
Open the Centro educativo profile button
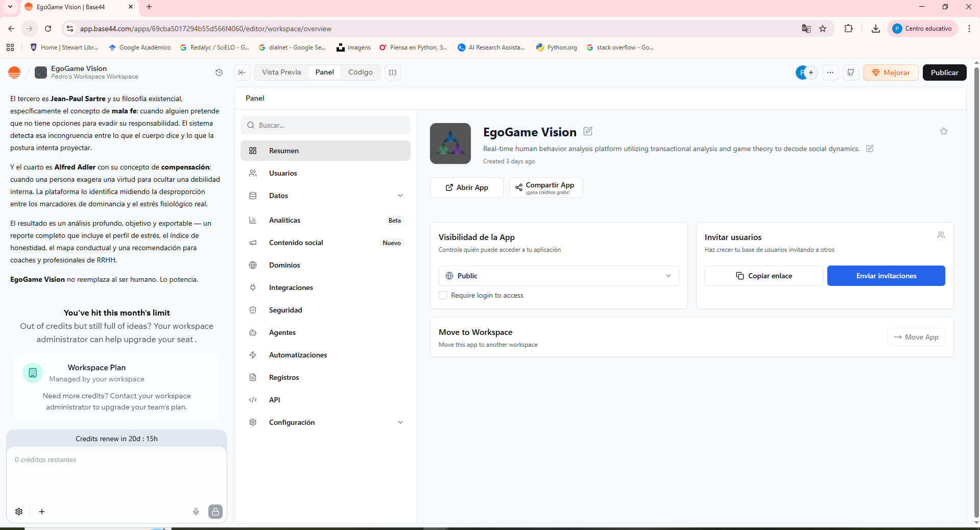922,29
